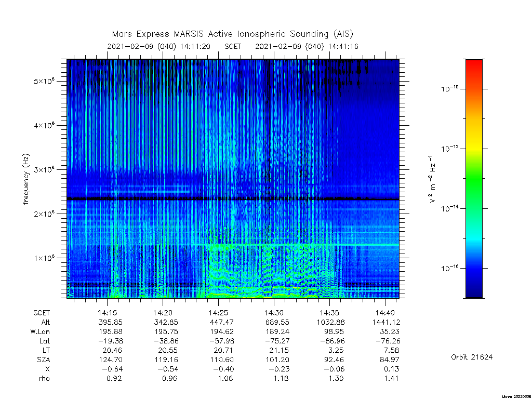Click the end time '2021-02-09 (040) 14:41:16'
Image resolution: width=532 pixels, height=399 pixels.
coord(307,46)
